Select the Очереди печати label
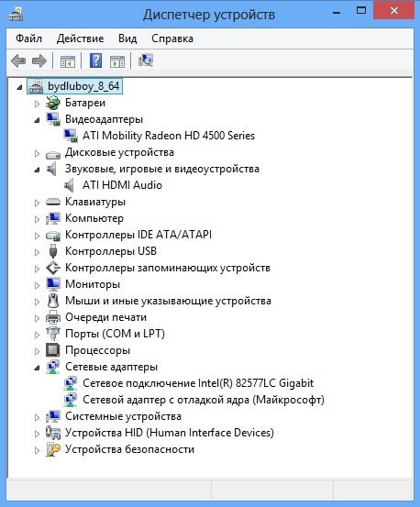This screenshot has width=420, height=507. point(105,317)
